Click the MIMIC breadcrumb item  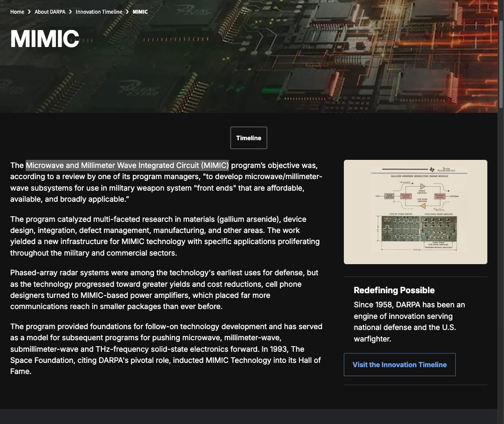[140, 12]
